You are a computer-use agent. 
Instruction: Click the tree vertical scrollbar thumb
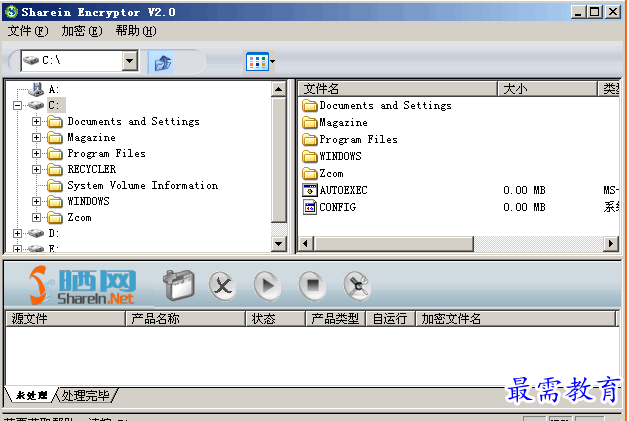[x=278, y=159]
